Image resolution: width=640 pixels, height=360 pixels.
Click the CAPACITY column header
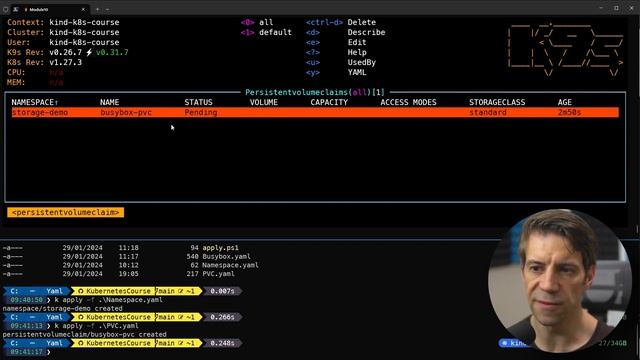pos(329,102)
